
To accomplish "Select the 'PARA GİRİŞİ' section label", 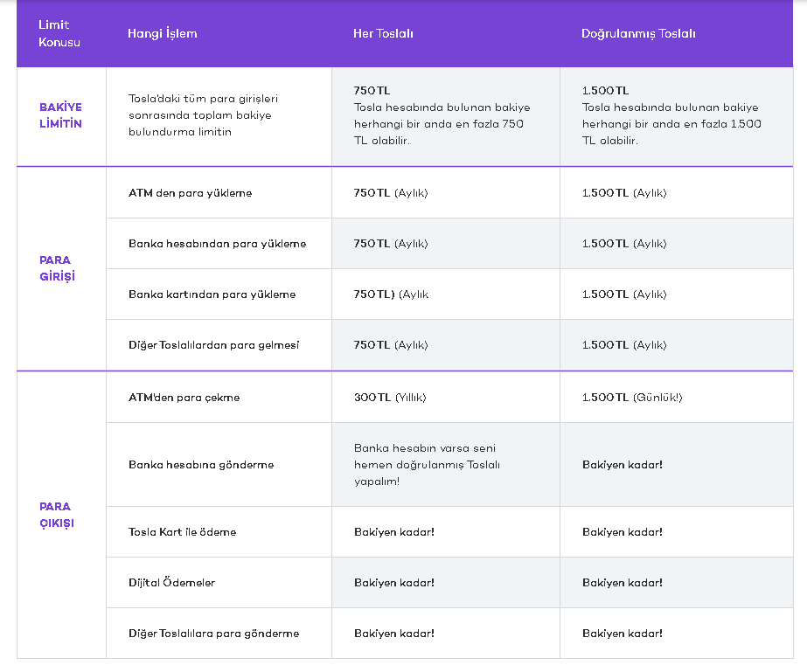I will pyautogui.click(x=57, y=268).
